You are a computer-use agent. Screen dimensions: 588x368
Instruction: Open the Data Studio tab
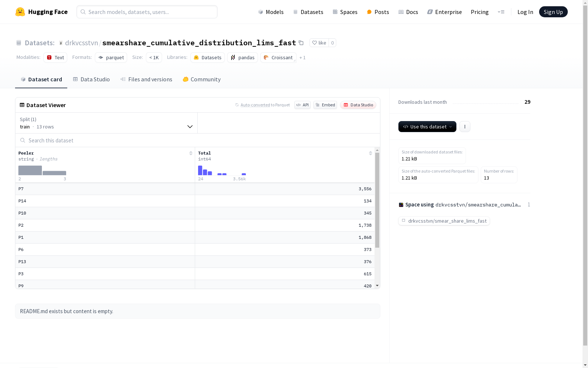(x=91, y=79)
